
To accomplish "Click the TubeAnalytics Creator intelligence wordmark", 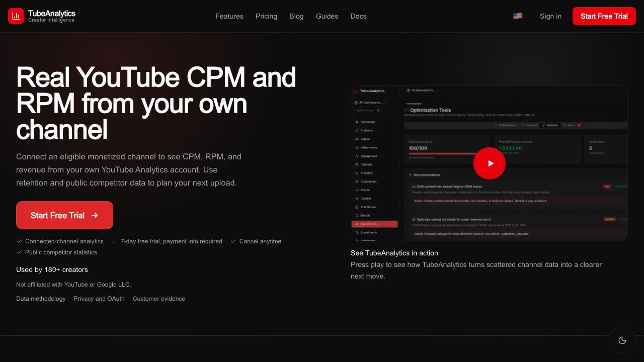I will pyautogui.click(x=52, y=16).
